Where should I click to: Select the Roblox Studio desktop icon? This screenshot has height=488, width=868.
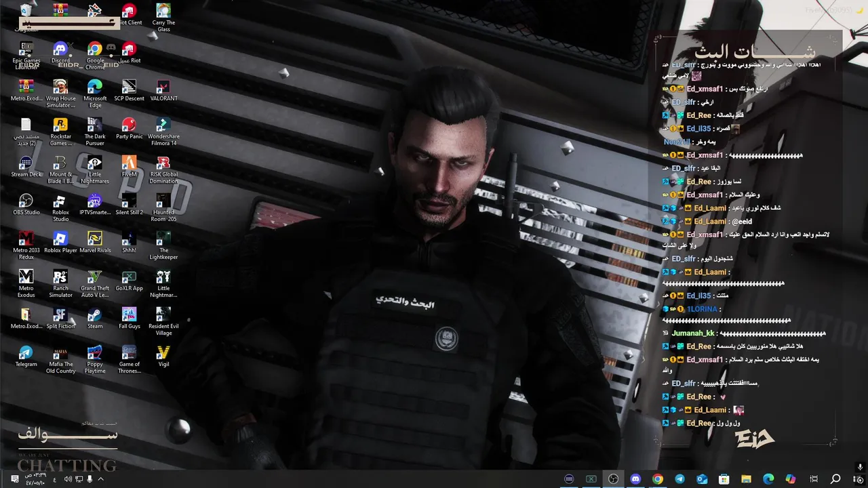pos(60,207)
